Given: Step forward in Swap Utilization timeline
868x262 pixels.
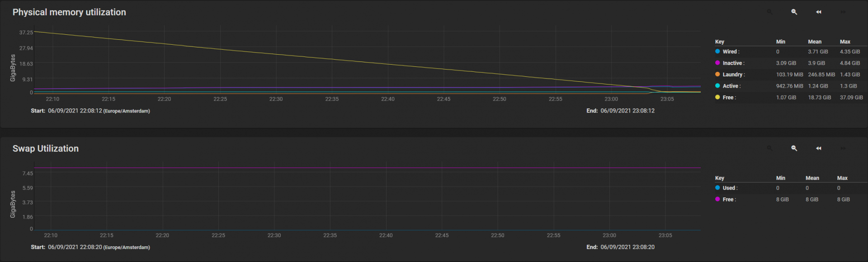Looking at the screenshot, I should 843,149.
